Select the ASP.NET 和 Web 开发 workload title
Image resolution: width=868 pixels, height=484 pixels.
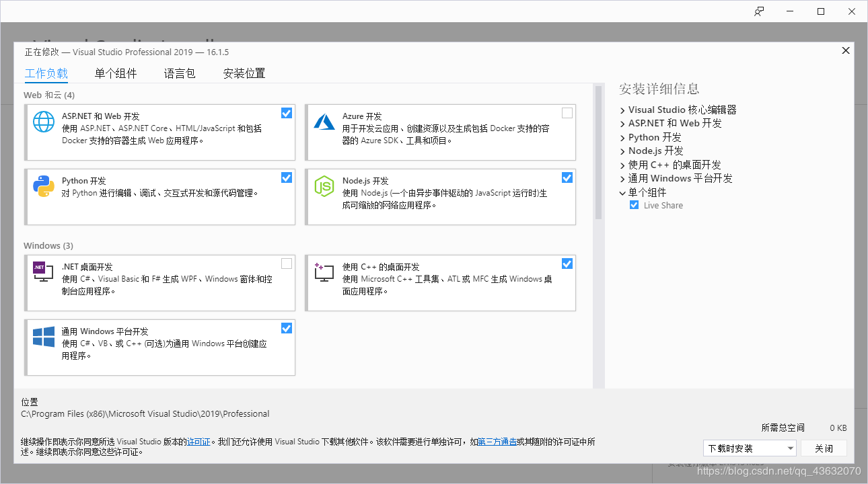[101, 116]
